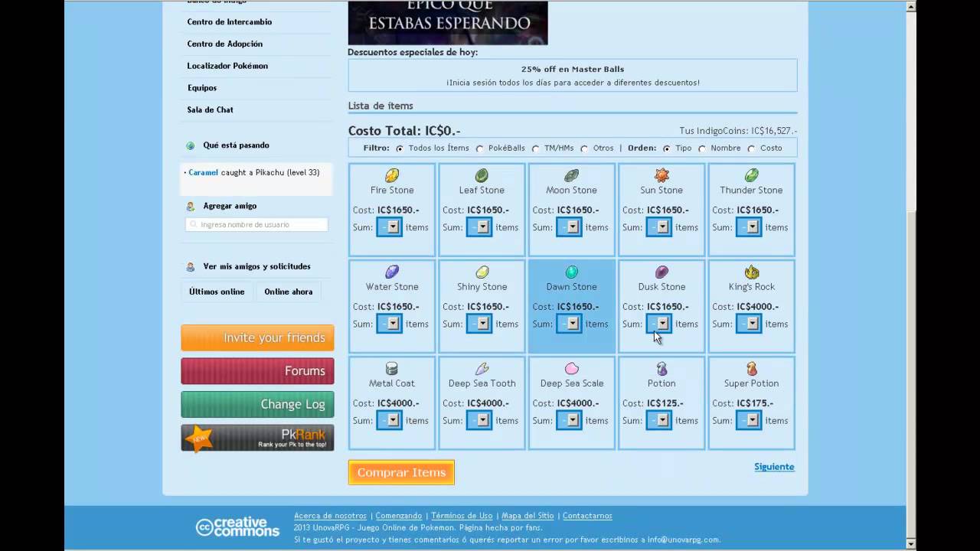Viewport: 980px width, 551px height.
Task: Select the Todos los Ítems filter
Action: pos(400,148)
